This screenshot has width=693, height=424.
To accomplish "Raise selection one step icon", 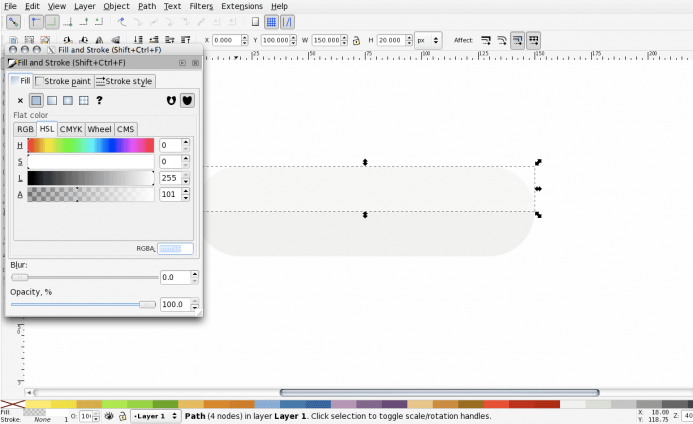I will point(170,40).
